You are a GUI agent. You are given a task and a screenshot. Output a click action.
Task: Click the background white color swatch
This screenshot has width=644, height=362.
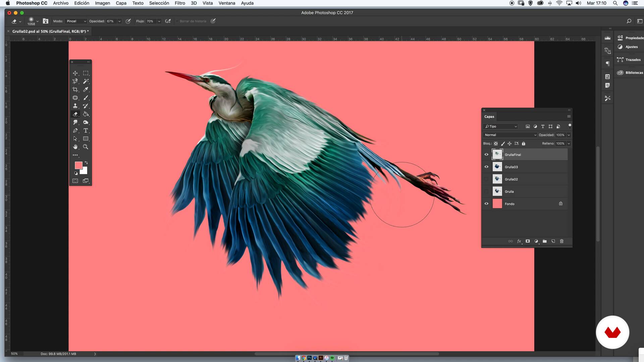pyautogui.click(x=85, y=172)
